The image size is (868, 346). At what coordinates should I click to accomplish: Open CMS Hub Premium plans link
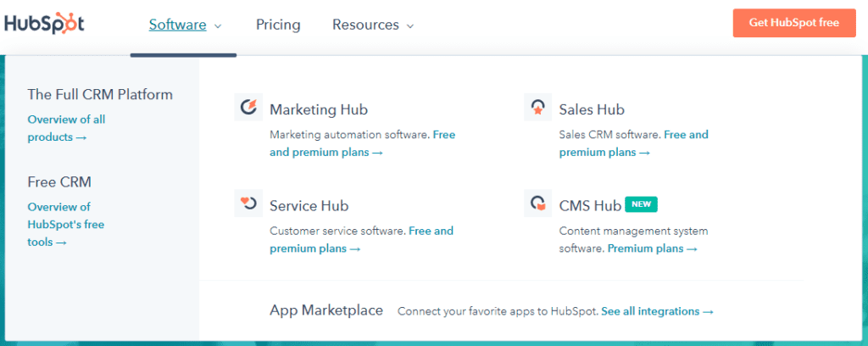653,248
